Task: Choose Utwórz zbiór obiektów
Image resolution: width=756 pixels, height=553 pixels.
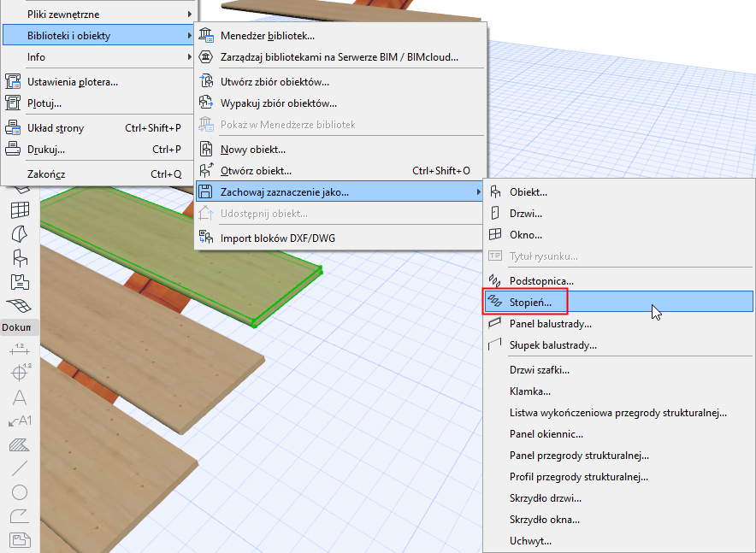Action: (x=340, y=82)
